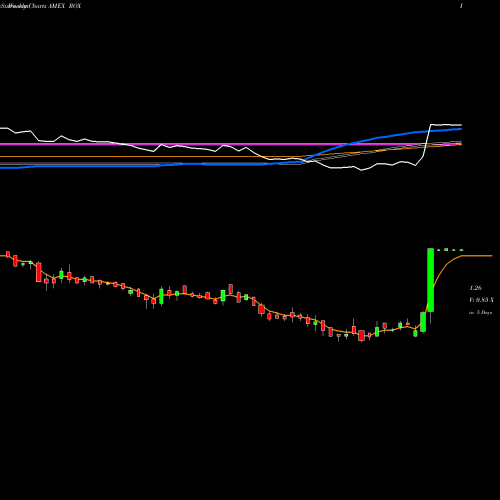Click the tallest green candlestick
The width and height of the screenshot is (500, 500).
coord(431,280)
